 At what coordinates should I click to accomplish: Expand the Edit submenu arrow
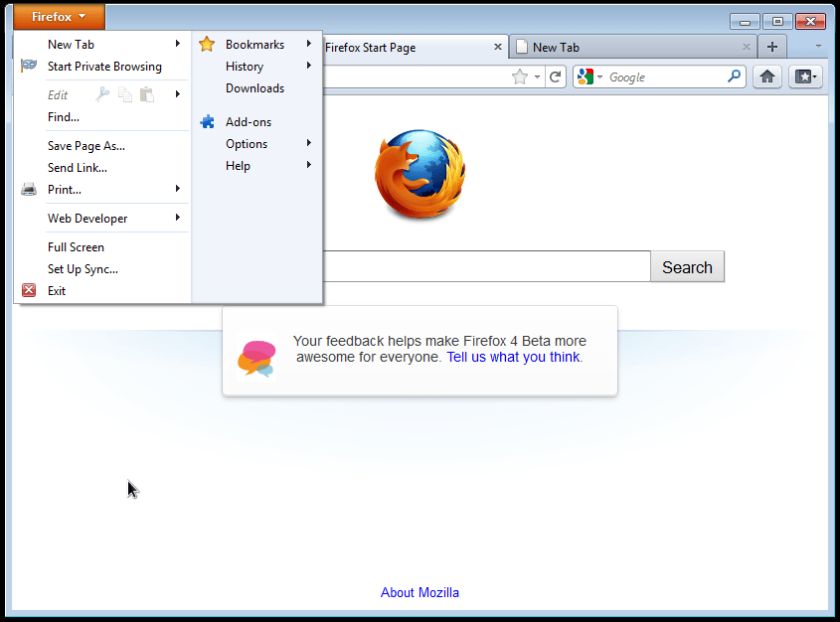pyautogui.click(x=177, y=94)
